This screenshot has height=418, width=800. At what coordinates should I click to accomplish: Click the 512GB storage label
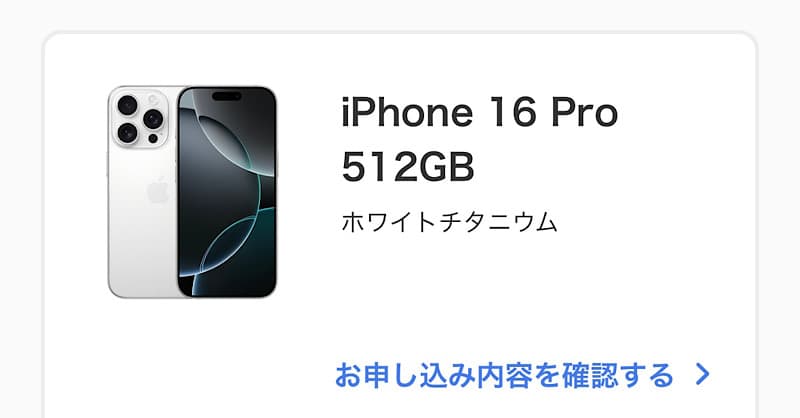point(408,167)
